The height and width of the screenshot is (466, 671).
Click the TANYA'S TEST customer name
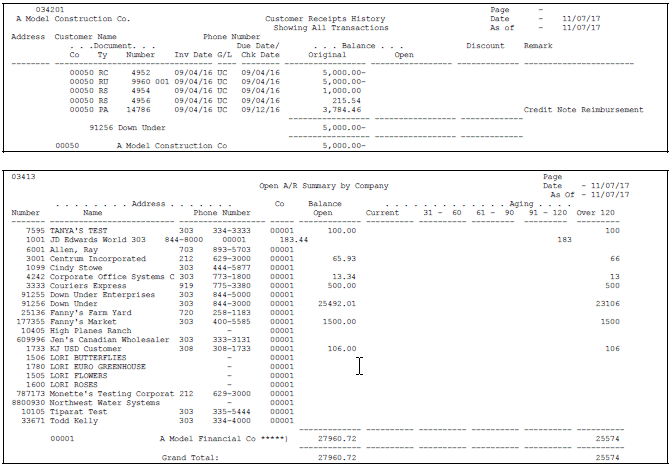(x=78, y=231)
